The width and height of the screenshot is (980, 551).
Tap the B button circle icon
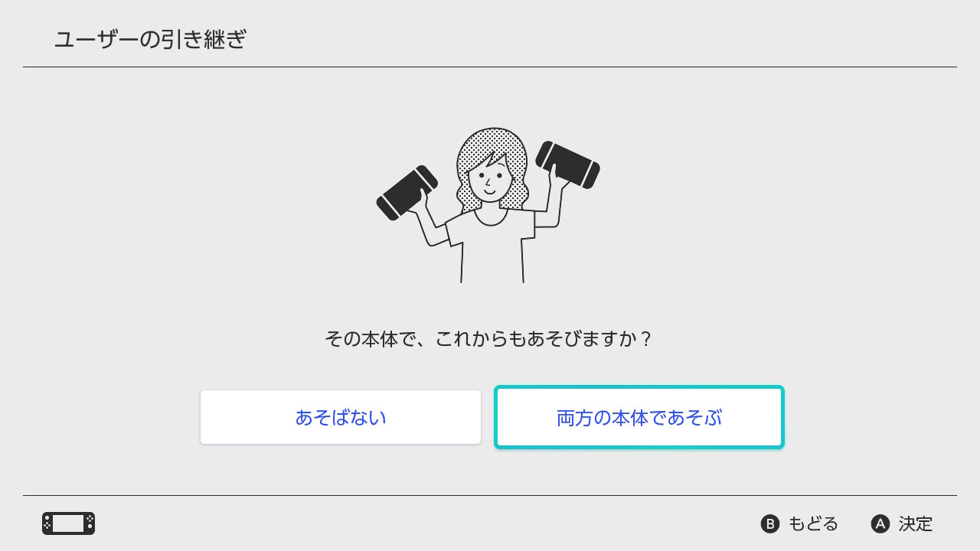click(x=769, y=523)
